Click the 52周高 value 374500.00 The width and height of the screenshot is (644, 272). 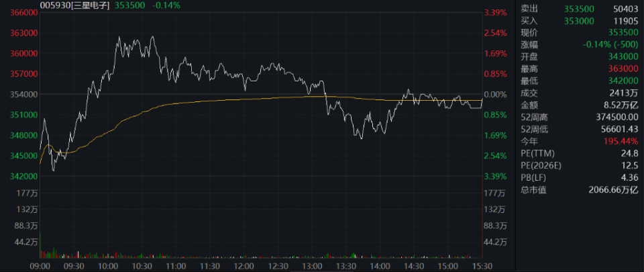(x=619, y=118)
